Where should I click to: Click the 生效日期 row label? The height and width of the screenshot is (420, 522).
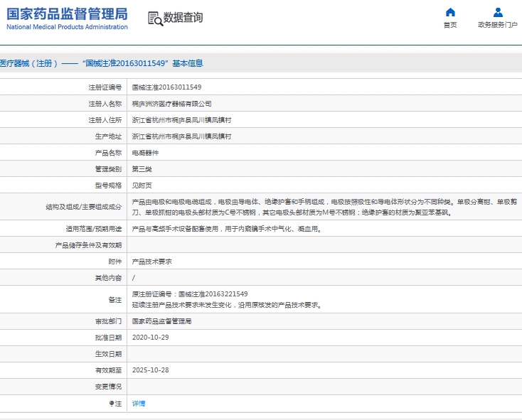(x=109, y=354)
